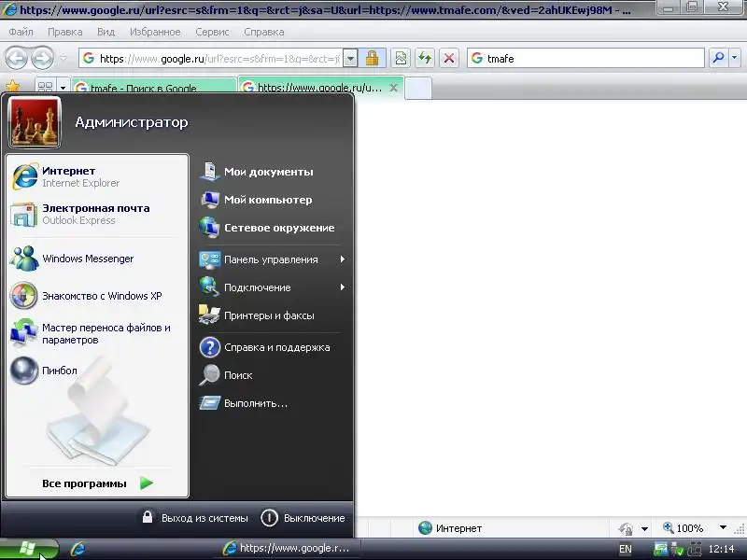The height and width of the screenshot is (560, 747).
Task: Click Выход из системы button
Action: 194,518
